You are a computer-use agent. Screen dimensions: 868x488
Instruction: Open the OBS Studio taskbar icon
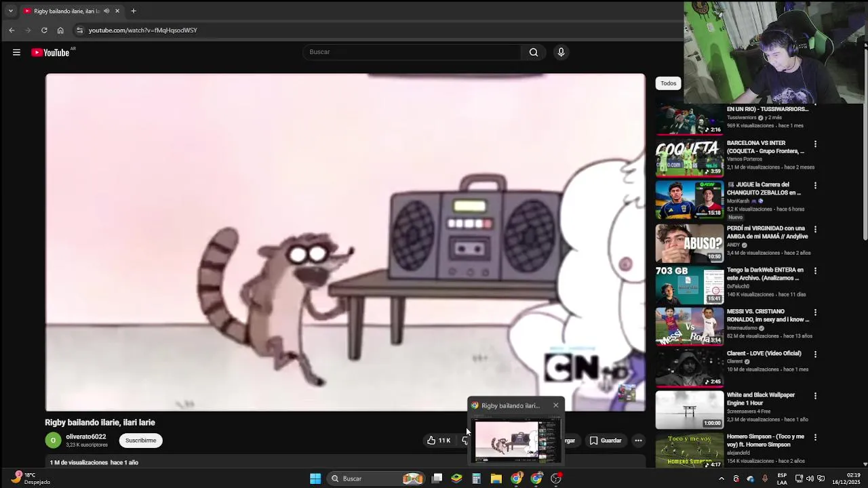click(x=556, y=479)
